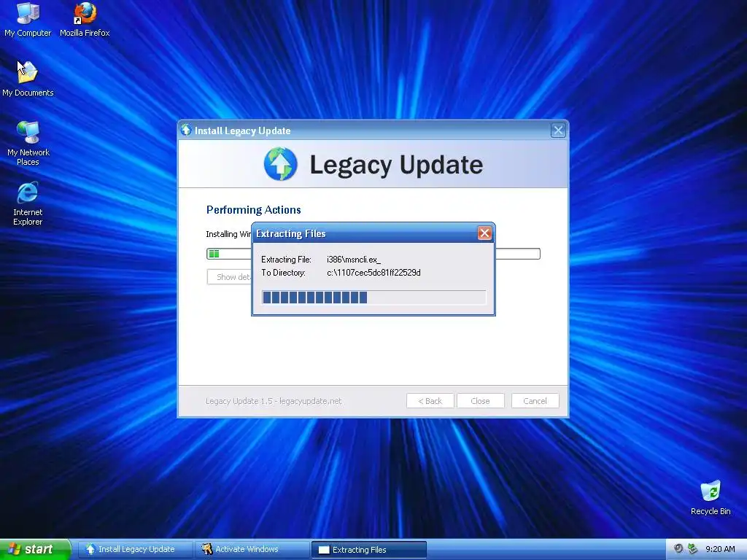Close the Install Legacy Update window
747x560 pixels.
(558, 130)
